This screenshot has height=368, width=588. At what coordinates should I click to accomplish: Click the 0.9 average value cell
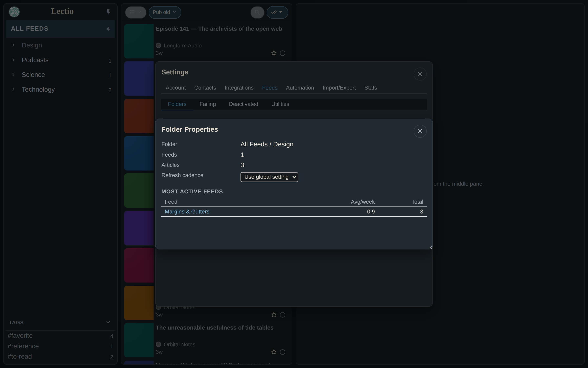point(371,212)
